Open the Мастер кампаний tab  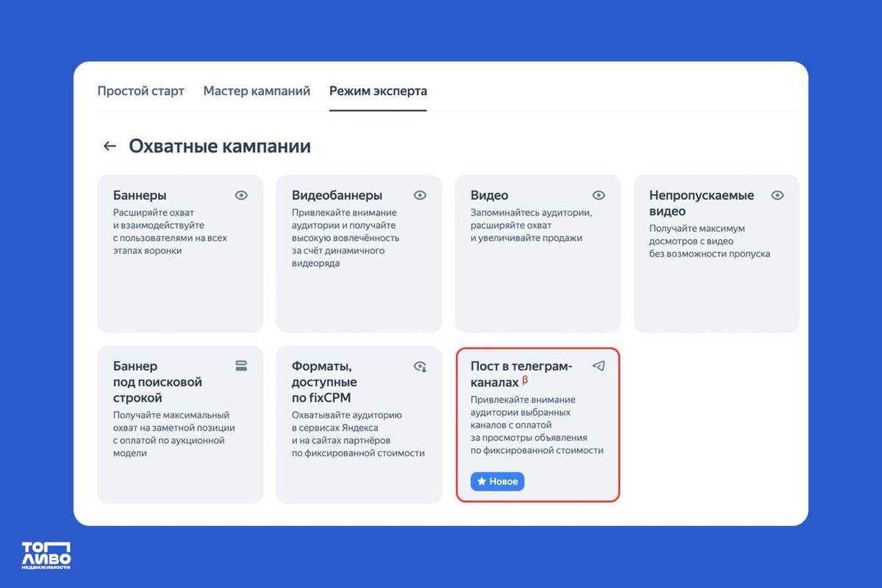point(257,91)
